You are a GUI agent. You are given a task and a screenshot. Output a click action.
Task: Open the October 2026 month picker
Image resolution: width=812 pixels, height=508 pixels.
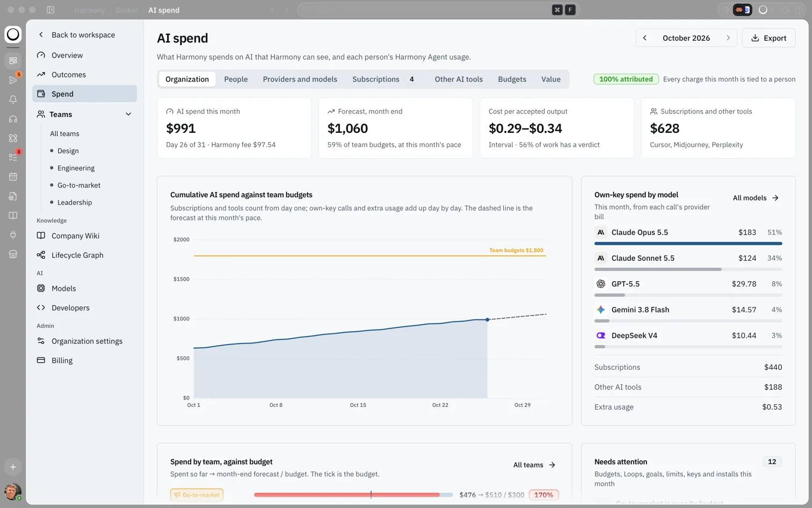pos(686,38)
